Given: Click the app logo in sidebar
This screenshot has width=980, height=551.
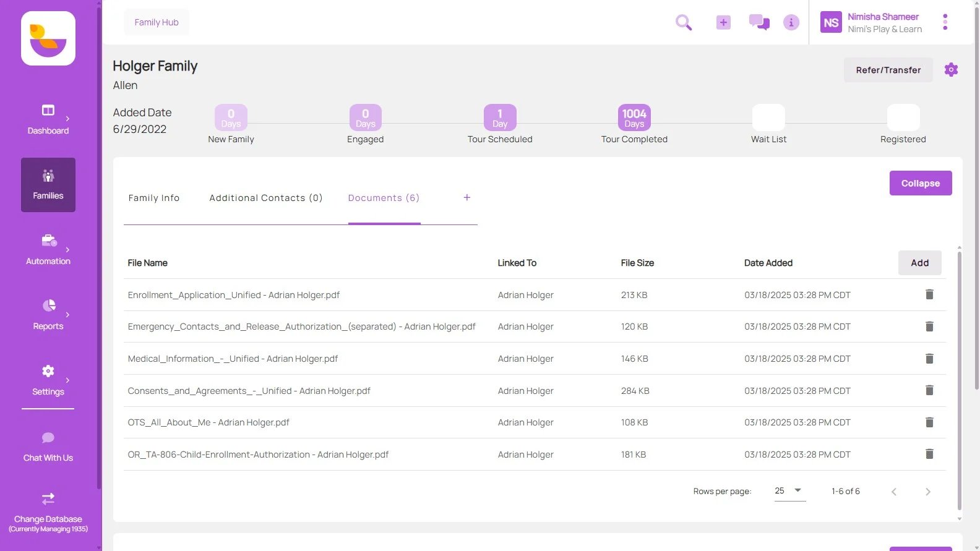Looking at the screenshot, I should (48, 38).
